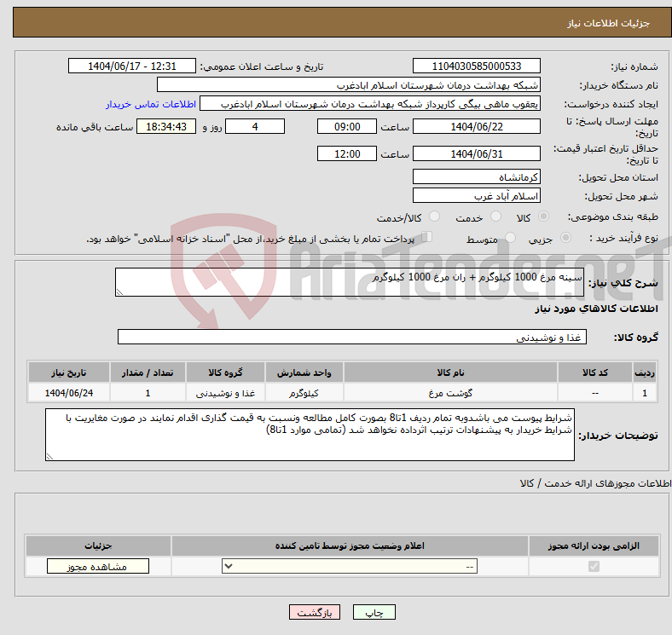Click the buyer notes text area
The width and height of the screenshot is (672, 635).
pyautogui.click(x=310, y=435)
